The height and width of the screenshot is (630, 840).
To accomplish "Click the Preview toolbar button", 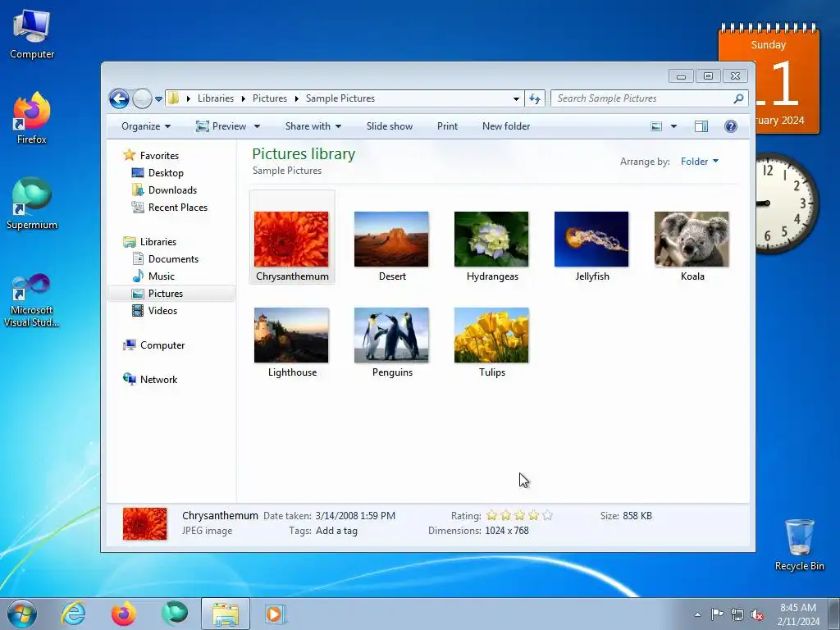I will coord(221,126).
